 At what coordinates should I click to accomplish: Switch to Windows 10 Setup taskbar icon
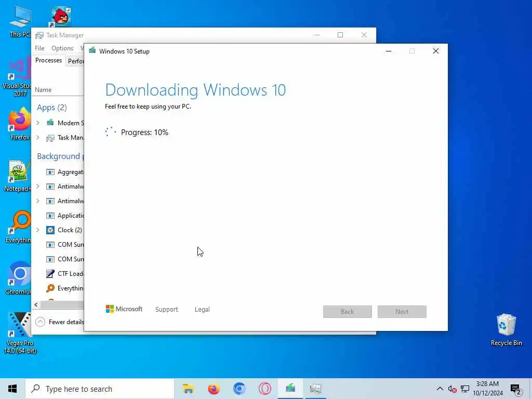point(290,389)
